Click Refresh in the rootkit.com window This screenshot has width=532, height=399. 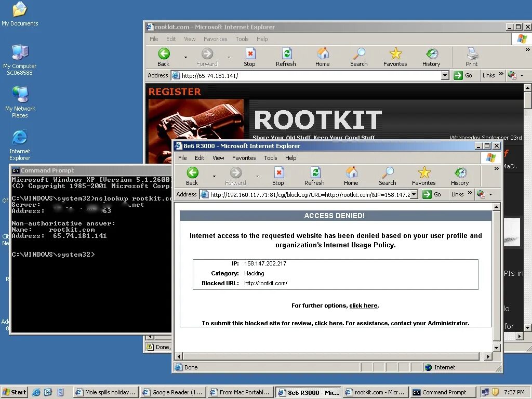coord(286,57)
